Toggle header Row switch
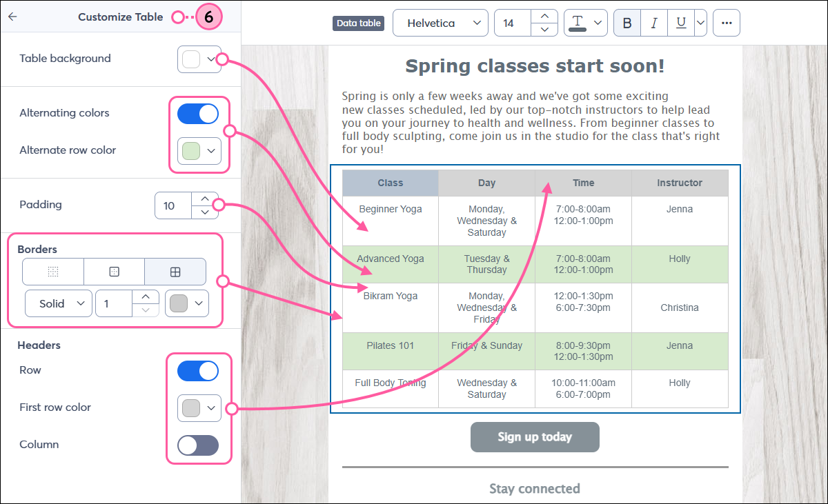The image size is (828, 504). (x=198, y=371)
